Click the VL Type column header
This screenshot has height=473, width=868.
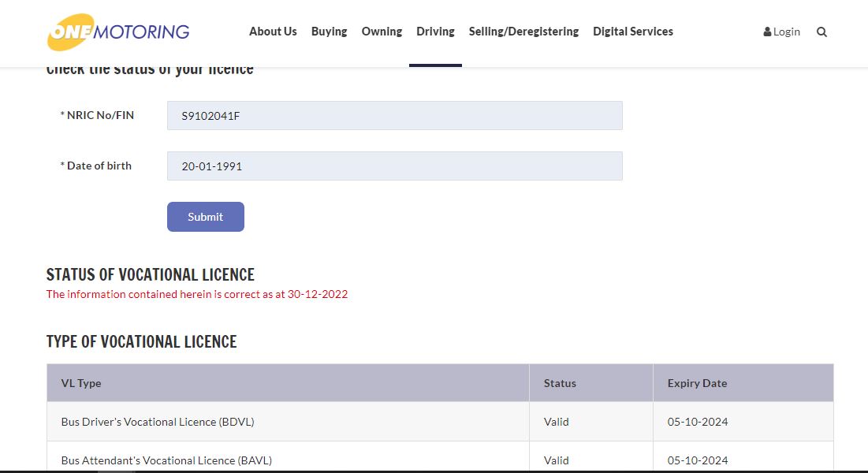point(81,383)
